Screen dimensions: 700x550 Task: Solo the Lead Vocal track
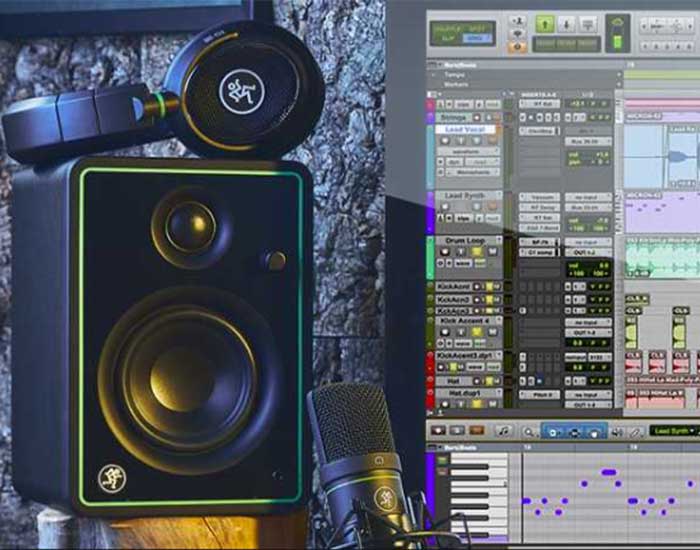click(x=476, y=141)
